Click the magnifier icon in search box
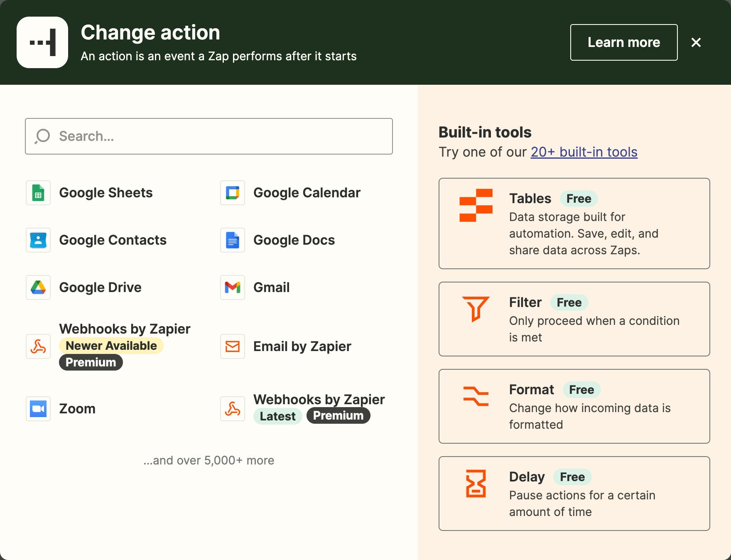 tap(42, 136)
